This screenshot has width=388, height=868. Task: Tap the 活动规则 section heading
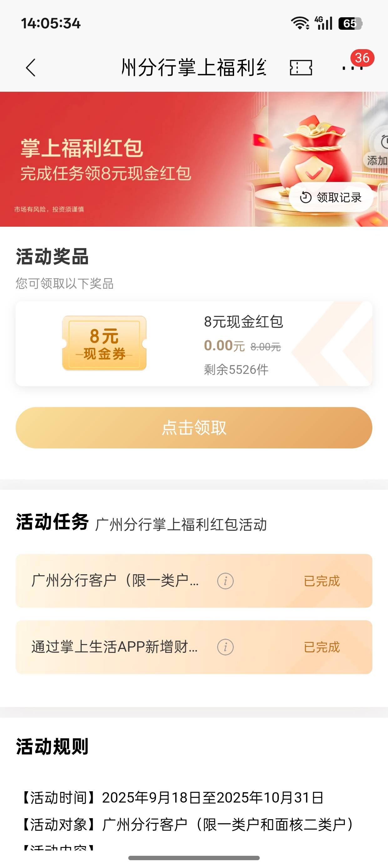[52, 747]
